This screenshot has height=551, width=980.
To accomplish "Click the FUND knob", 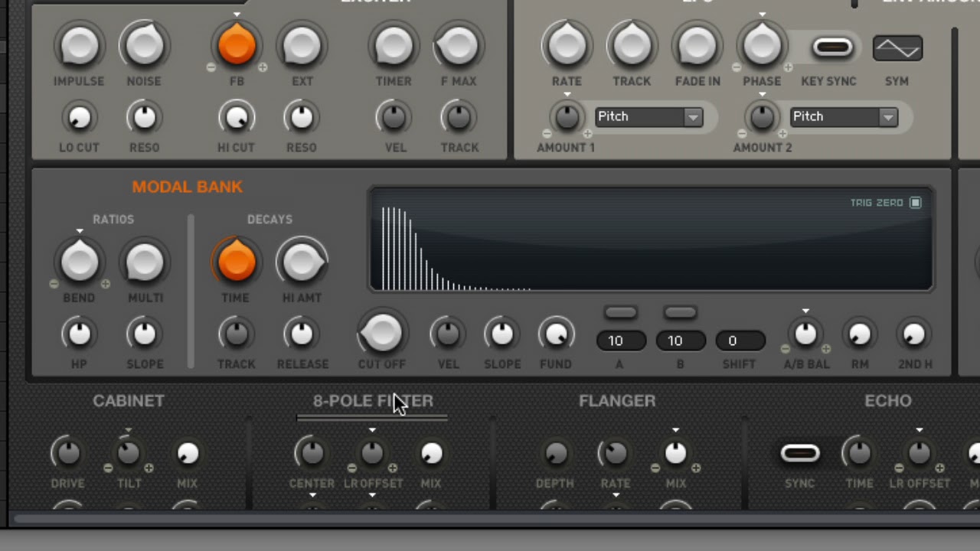I will click(556, 334).
